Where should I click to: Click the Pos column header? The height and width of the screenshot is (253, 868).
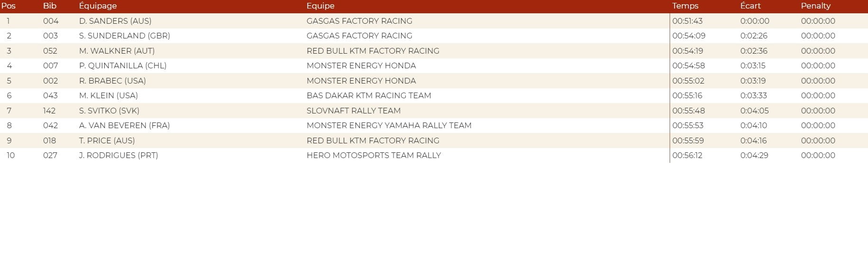pyautogui.click(x=9, y=6)
